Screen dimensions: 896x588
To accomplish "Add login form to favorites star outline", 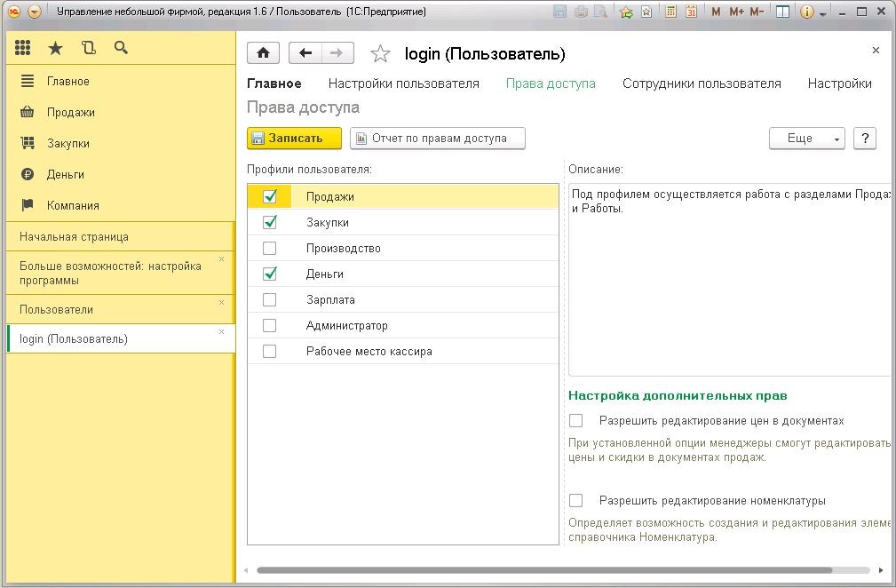I will point(380,53).
